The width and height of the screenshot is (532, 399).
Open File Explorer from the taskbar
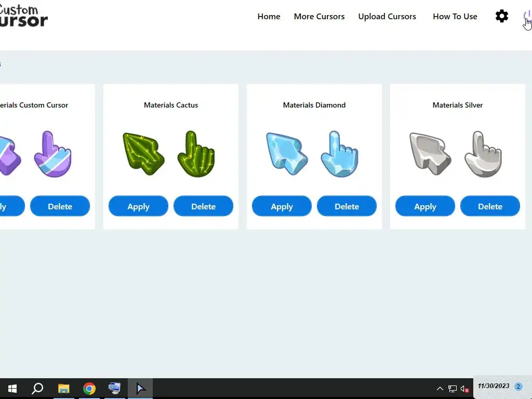[63, 389]
